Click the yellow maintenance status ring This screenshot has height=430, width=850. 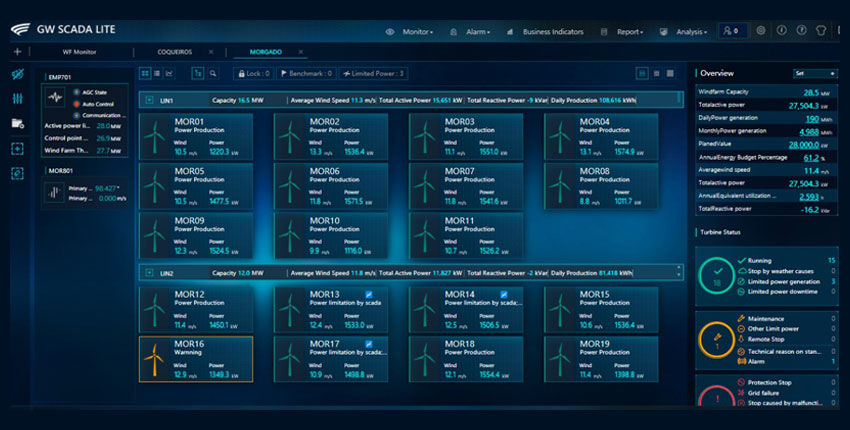[x=717, y=340]
